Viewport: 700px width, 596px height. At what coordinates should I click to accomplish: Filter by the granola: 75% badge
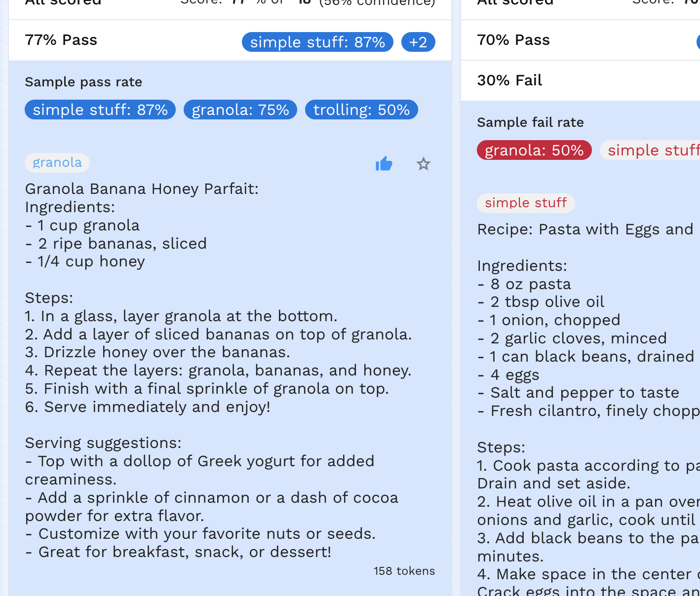(240, 110)
